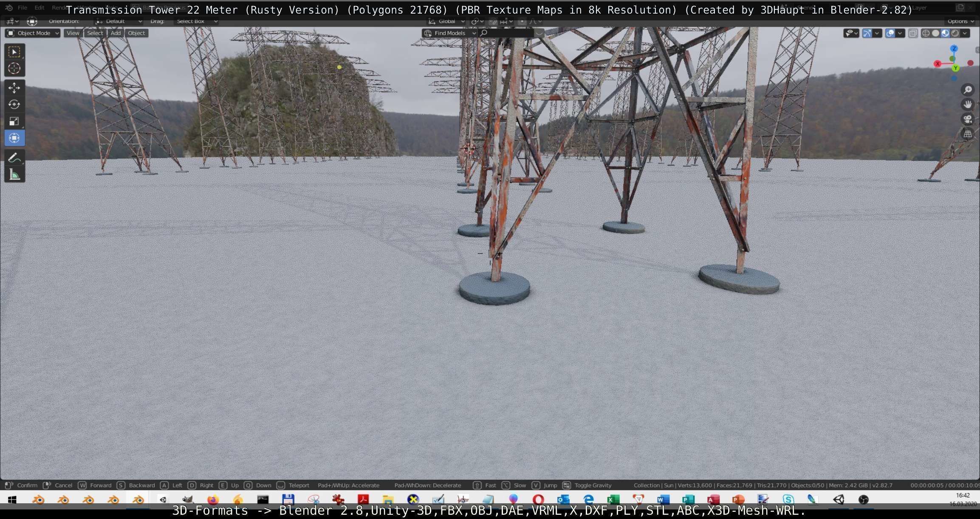Click the Y axis on the navigation gizmo
980x519 pixels.
955,68
